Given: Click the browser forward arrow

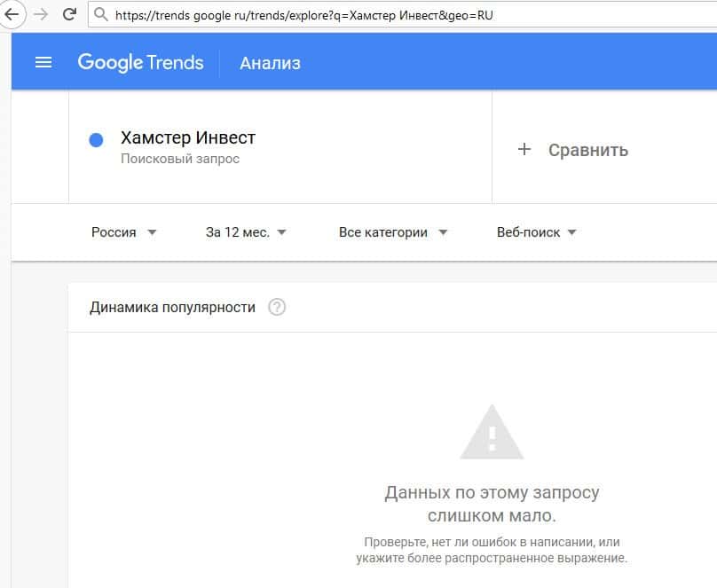Looking at the screenshot, I should (40, 15).
